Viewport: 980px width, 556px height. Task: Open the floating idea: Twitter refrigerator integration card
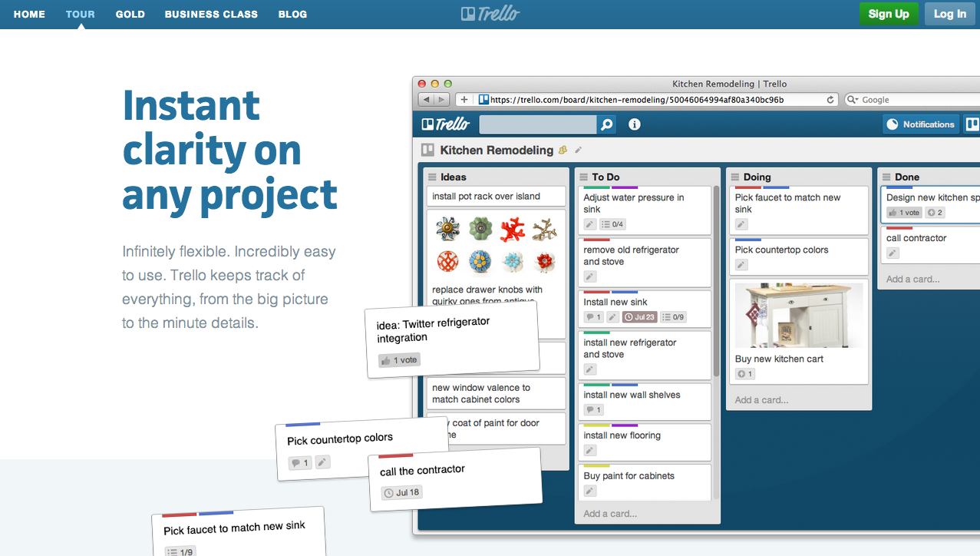[x=451, y=338]
